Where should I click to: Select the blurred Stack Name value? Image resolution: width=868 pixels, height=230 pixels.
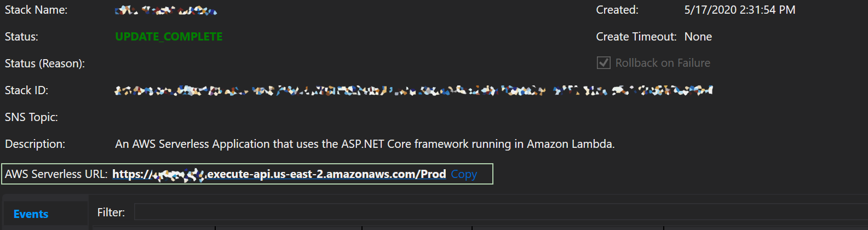click(x=166, y=10)
